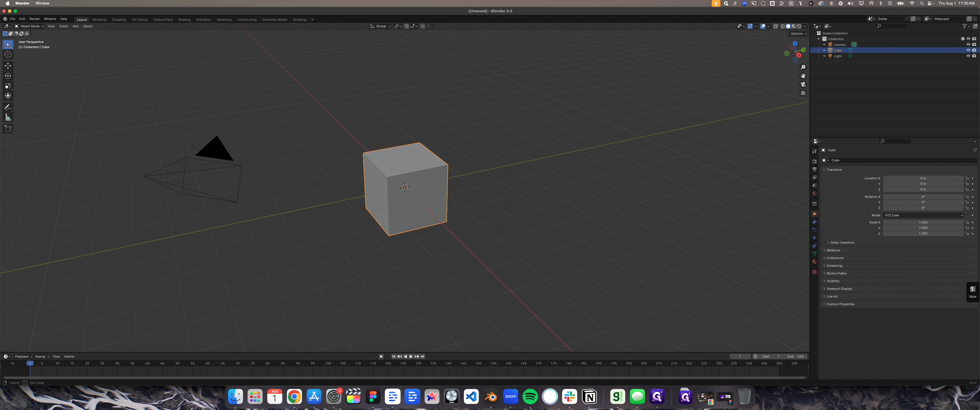The image size is (980, 410).
Task: Open the timeline Keying menu
Action: (x=42, y=356)
